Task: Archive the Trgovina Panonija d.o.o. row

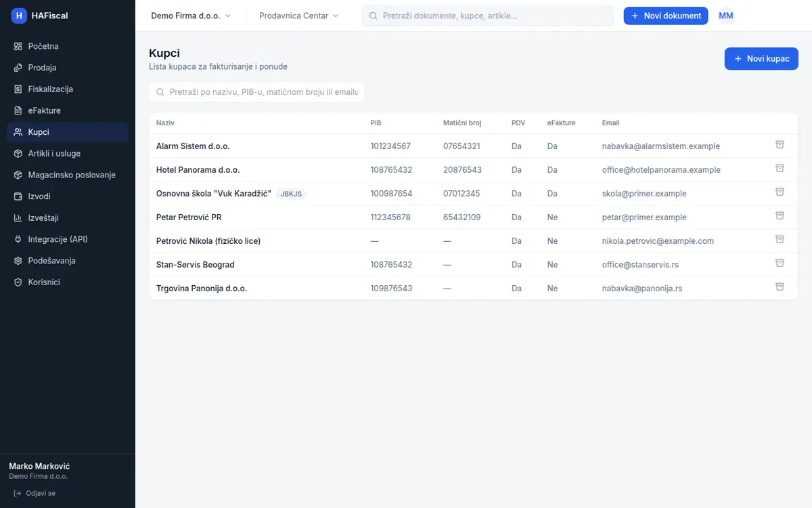Action: pyautogui.click(x=780, y=287)
